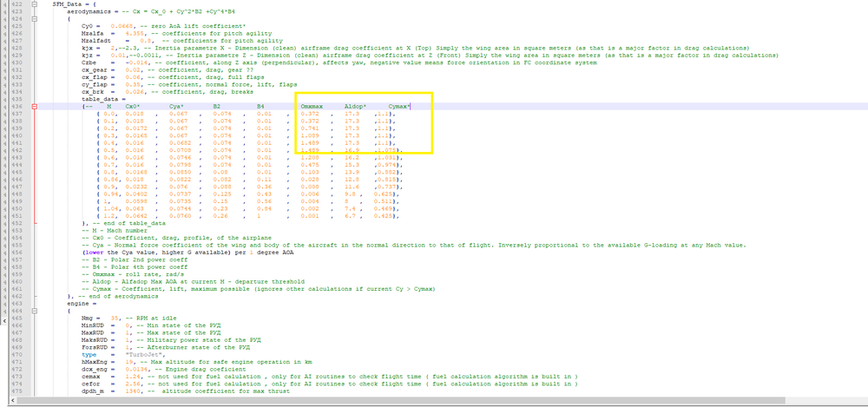Click Aldop value 15.3 on line 444
The image size is (868, 407).
point(351,165)
